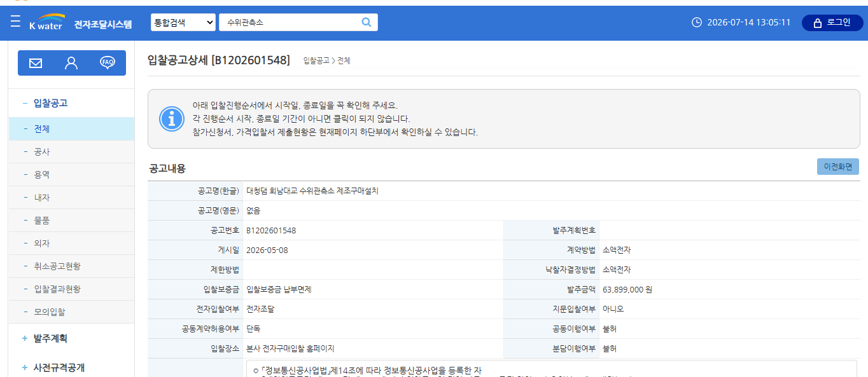Open the 통합검색 dropdown
Image resolution: width=868 pixels, height=377 pixels.
point(183,22)
